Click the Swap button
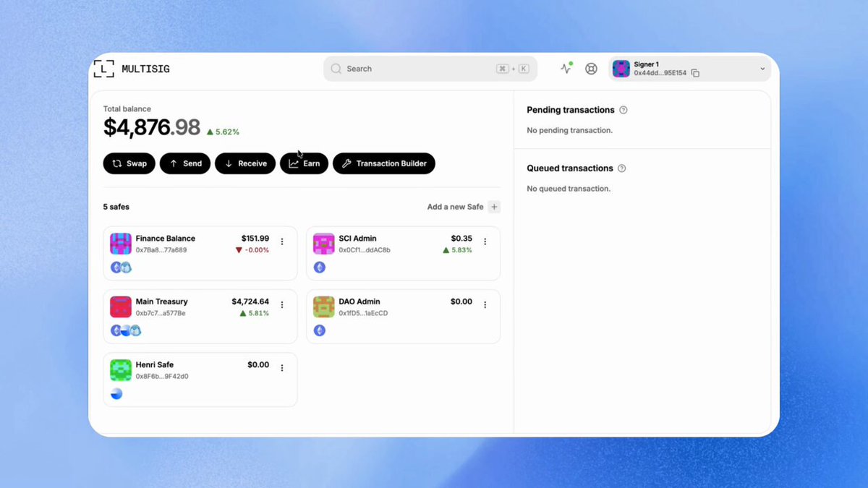The height and width of the screenshot is (488, 868). [129, 163]
